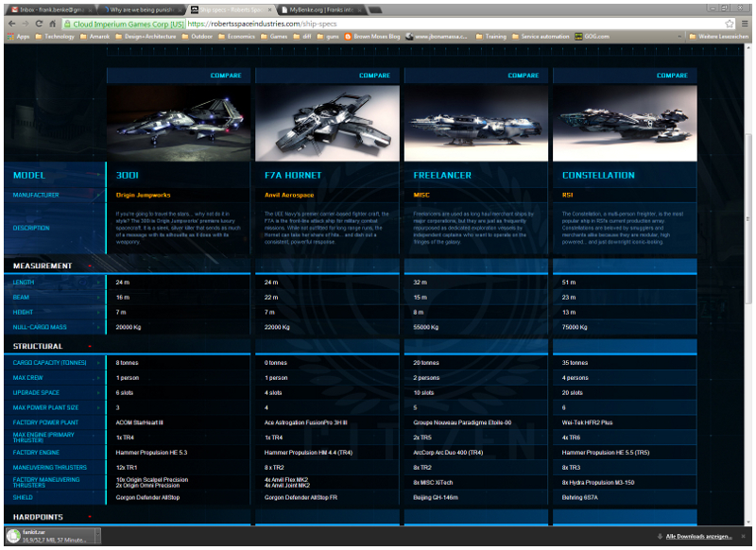Click 'Alle Downloads anzeigen' link
Image resolution: width=756 pixels, height=550 pixels.
(698, 537)
